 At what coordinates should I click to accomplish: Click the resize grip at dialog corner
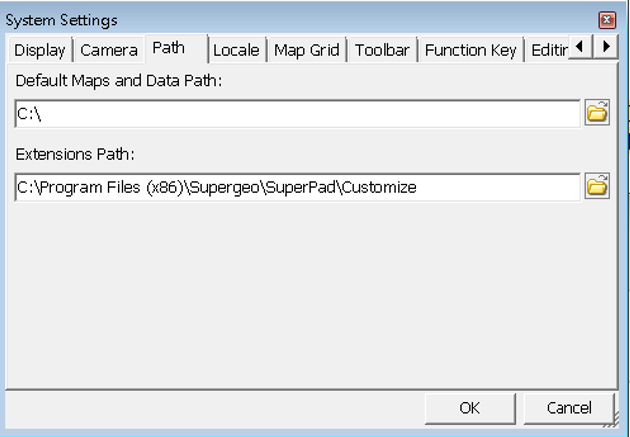(x=611, y=421)
